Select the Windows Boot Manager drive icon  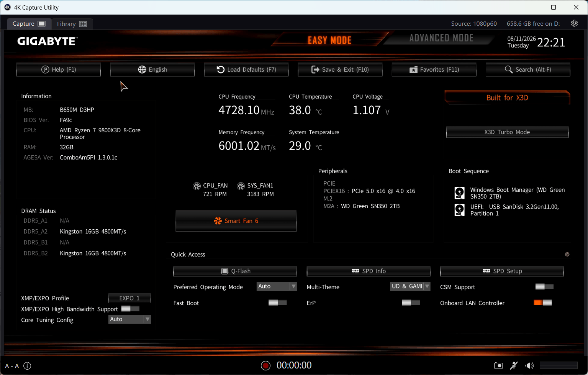point(459,193)
